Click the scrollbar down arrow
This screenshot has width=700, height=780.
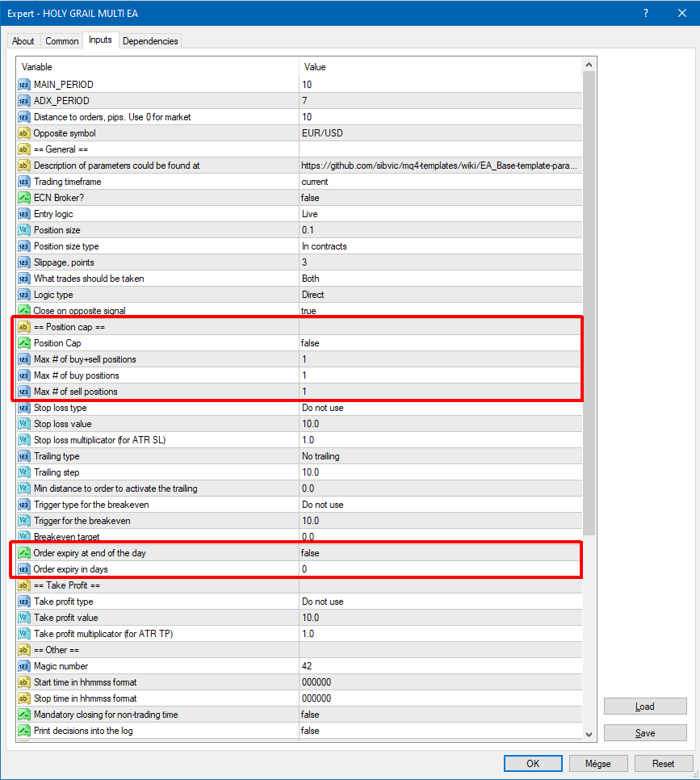tap(589, 734)
